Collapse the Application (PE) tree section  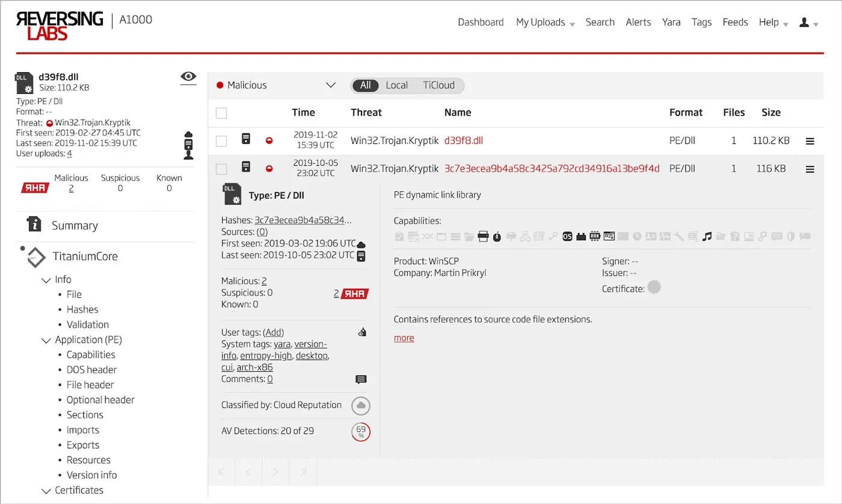[46, 340]
